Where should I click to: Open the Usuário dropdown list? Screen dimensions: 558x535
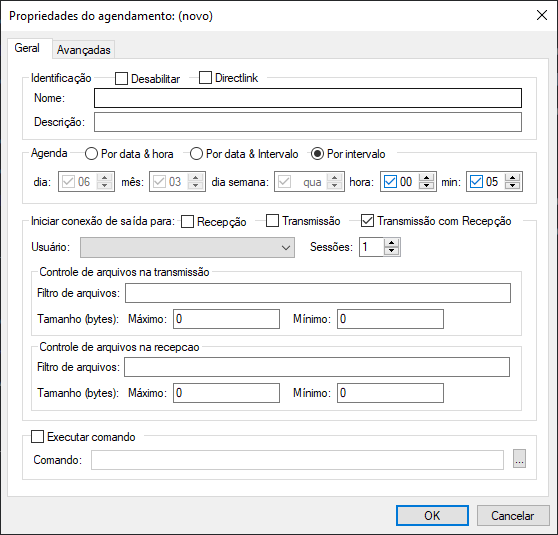point(187,247)
